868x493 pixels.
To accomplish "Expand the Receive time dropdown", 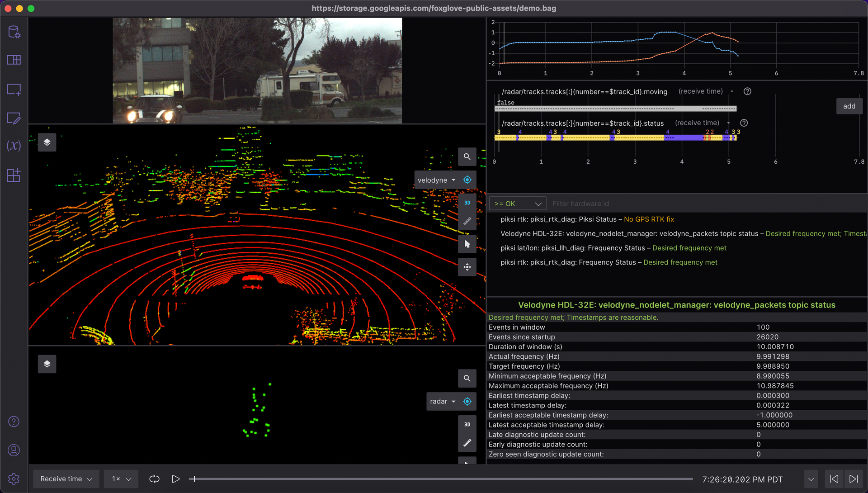I will [x=66, y=479].
